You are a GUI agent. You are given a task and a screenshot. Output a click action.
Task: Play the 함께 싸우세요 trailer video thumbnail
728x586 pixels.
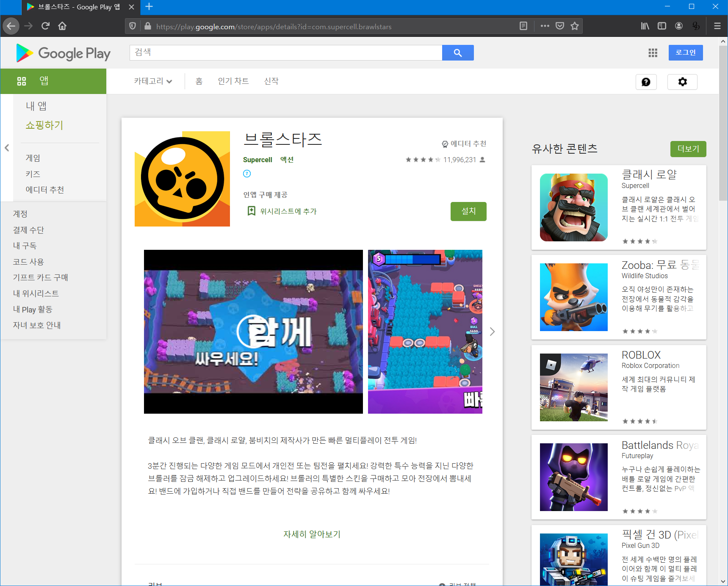click(253, 332)
